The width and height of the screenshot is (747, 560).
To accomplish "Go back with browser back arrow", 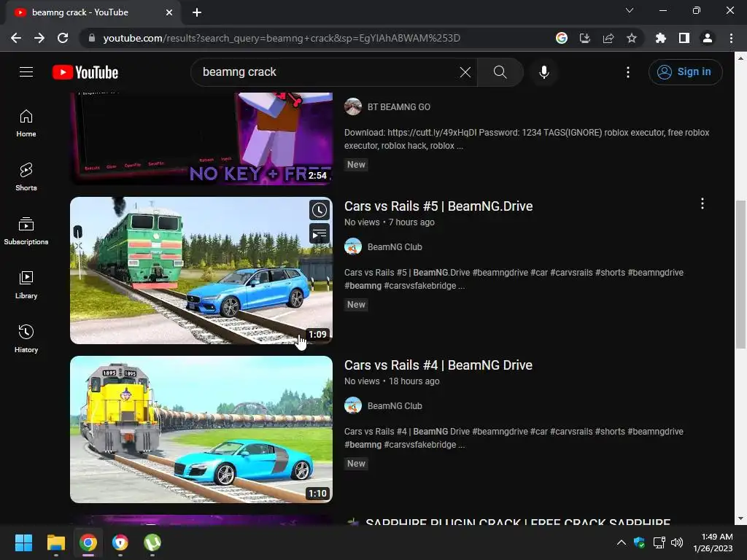I will (x=16, y=38).
